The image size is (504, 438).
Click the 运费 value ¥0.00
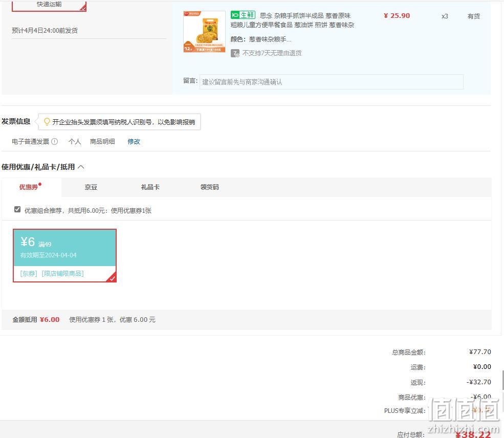pyautogui.click(x=482, y=367)
